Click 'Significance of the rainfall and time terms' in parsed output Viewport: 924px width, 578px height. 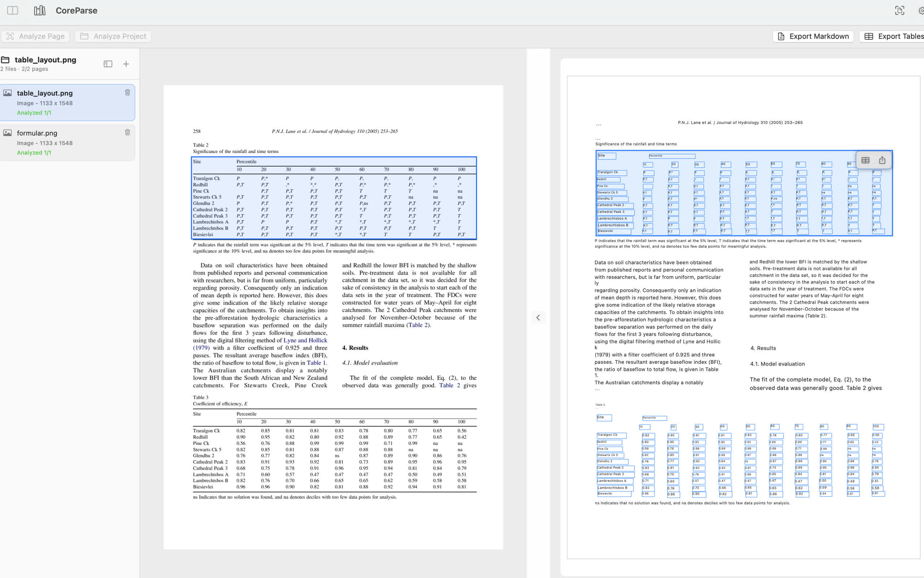[636, 144]
